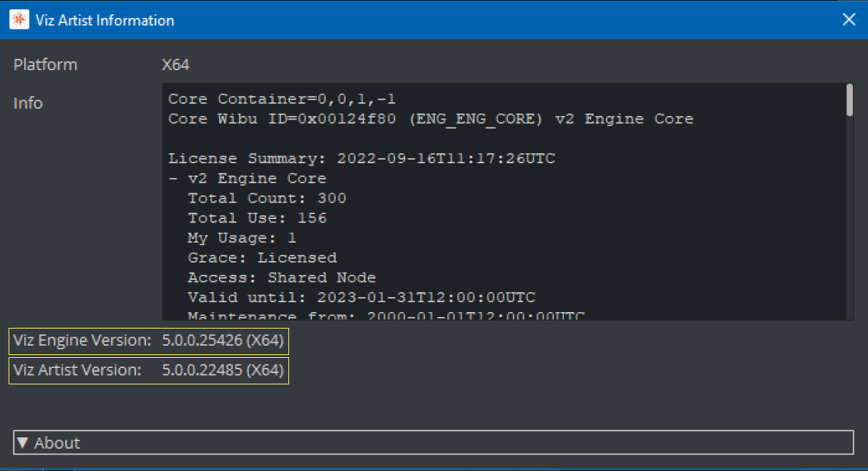Screen dimensions: 868x471
Task: Click the My Usage: 1 line
Action: [x=242, y=238]
